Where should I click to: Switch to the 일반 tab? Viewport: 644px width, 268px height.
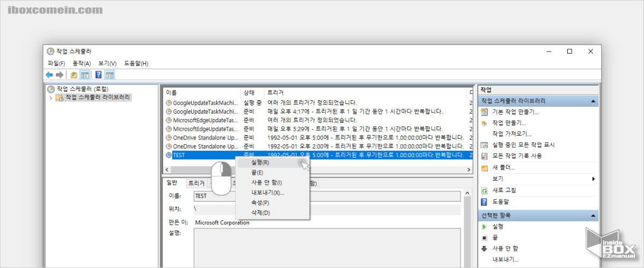172,183
